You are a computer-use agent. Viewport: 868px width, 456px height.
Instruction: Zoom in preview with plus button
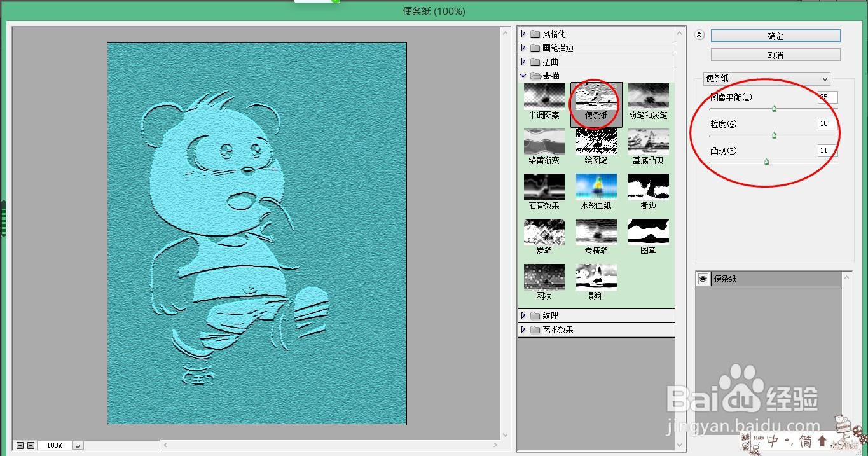coord(31,445)
